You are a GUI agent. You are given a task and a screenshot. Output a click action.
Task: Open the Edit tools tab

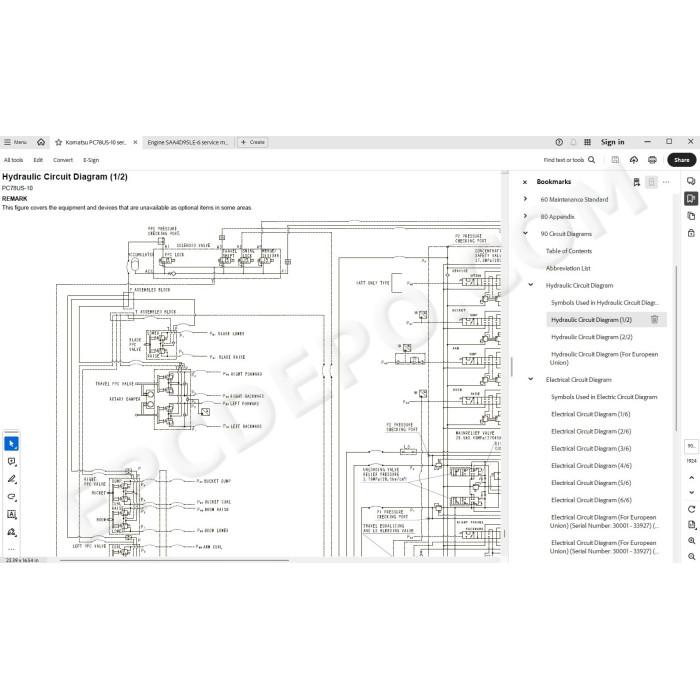[38, 160]
